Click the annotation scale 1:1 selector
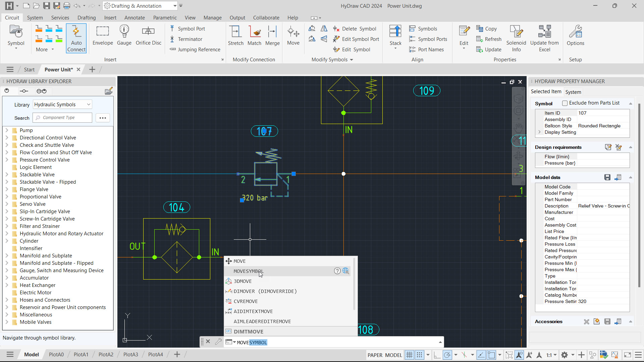The height and width of the screenshot is (362, 644). 551,355
